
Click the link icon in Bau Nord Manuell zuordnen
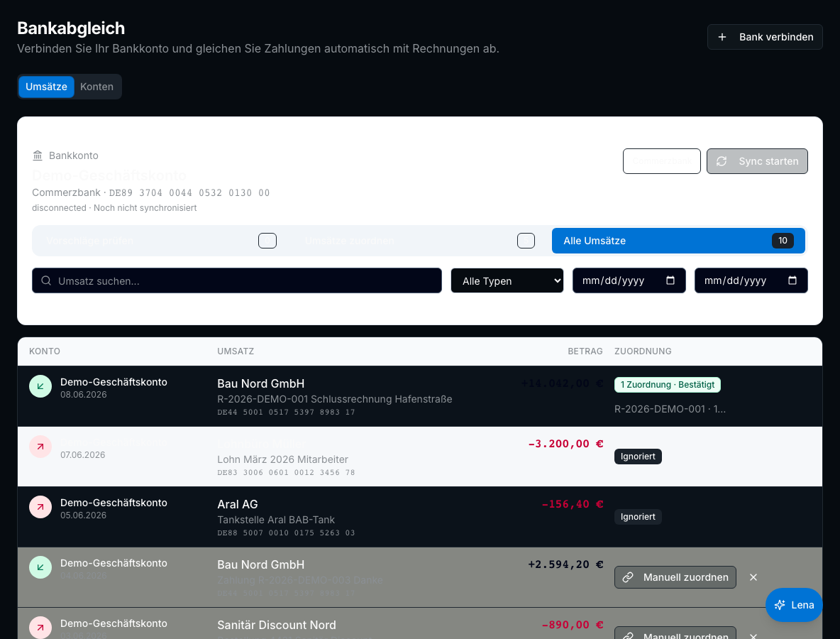[628, 577]
